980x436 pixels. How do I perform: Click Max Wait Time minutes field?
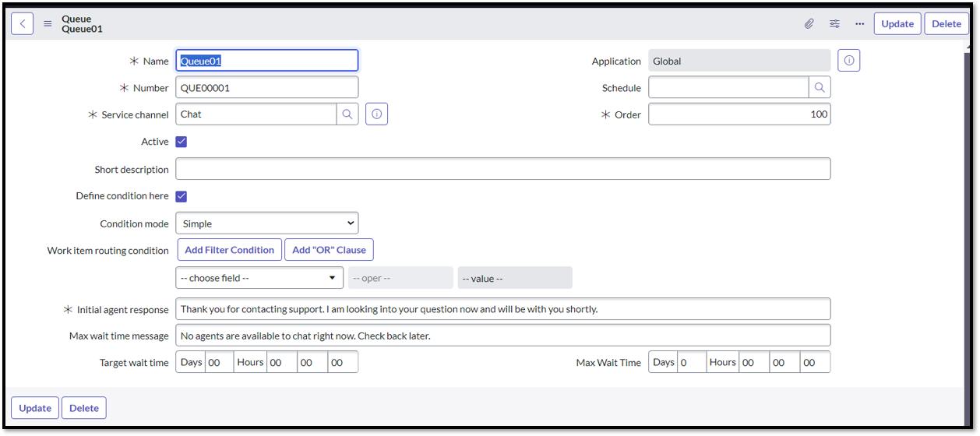coord(784,362)
